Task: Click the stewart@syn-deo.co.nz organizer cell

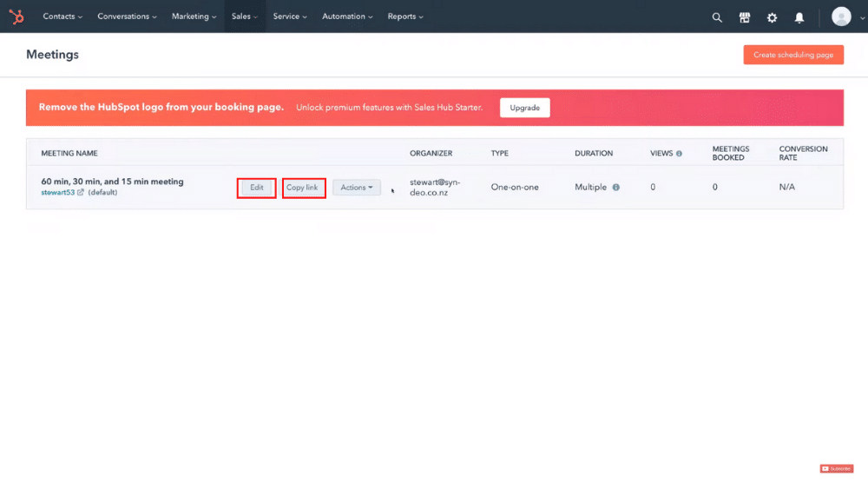Action: tap(435, 188)
